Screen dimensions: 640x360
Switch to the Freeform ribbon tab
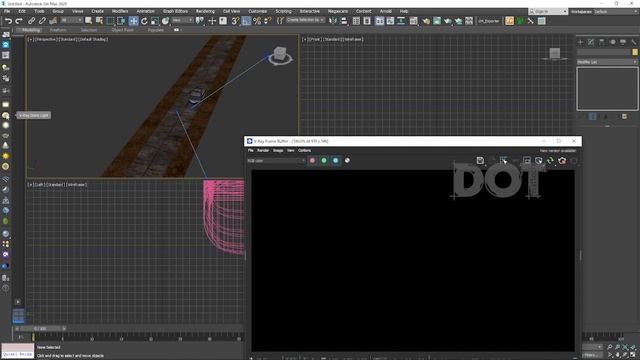point(58,30)
